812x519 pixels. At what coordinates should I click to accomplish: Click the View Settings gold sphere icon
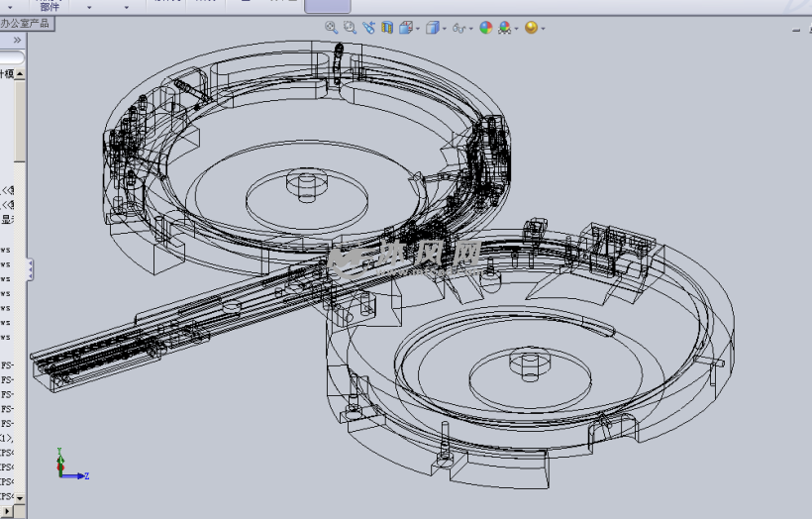[531, 28]
